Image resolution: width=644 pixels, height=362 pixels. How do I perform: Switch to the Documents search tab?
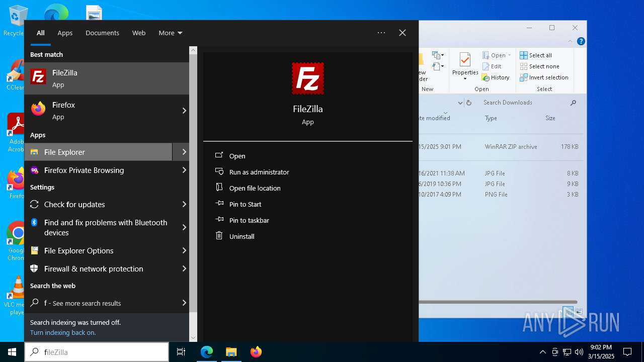point(102,33)
